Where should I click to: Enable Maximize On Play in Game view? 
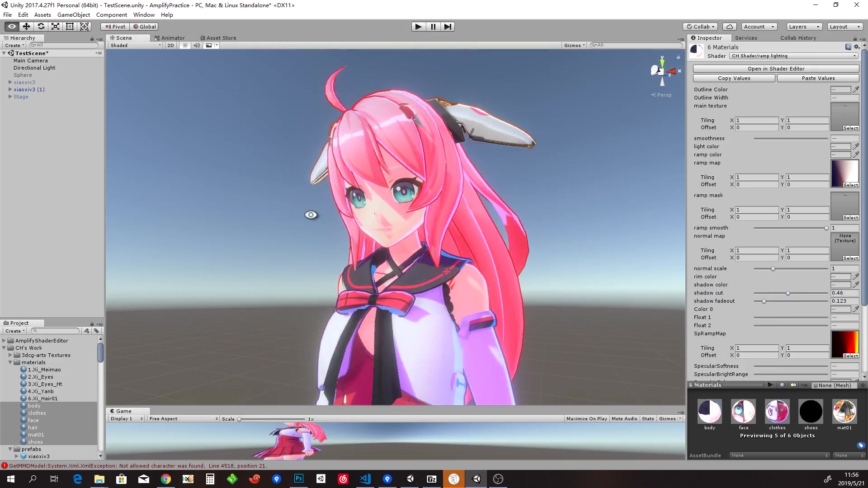click(586, 418)
